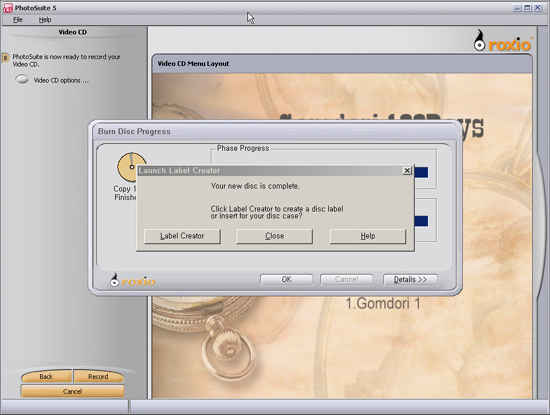The width and height of the screenshot is (550, 415).
Task: Close the PhotoSuite 5 window
Action: tap(538, 8)
